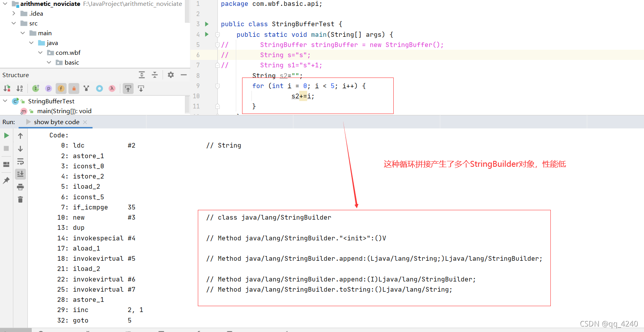
Task: Toggle Show Properties filter in Structure
Action: pyautogui.click(x=49, y=88)
